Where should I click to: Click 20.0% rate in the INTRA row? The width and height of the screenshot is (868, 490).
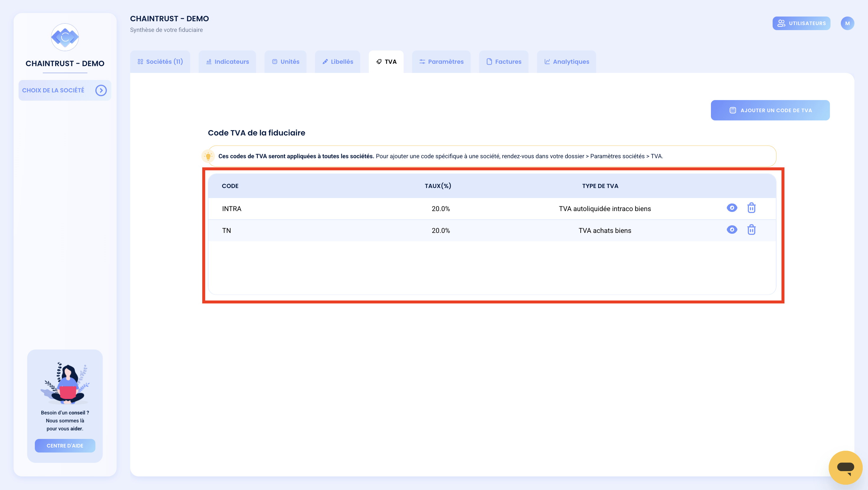pyautogui.click(x=441, y=209)
